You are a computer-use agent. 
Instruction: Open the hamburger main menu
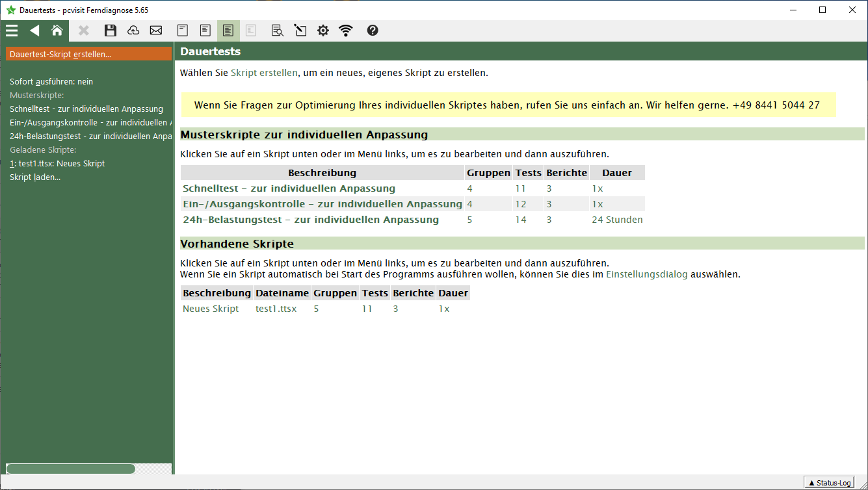click(x=12, y=31)
